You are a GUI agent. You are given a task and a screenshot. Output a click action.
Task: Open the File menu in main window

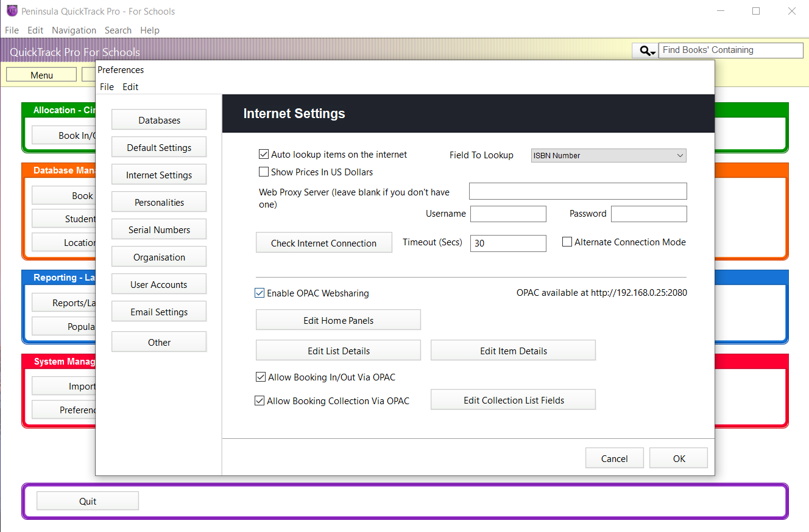point(12,30)
